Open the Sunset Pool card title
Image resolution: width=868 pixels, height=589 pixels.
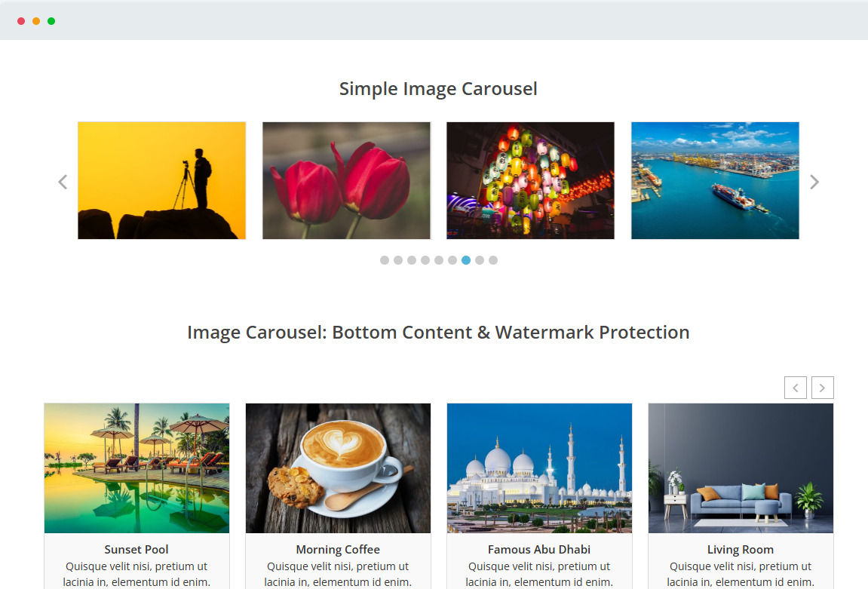pyautogui.click(x=136, y=549)
